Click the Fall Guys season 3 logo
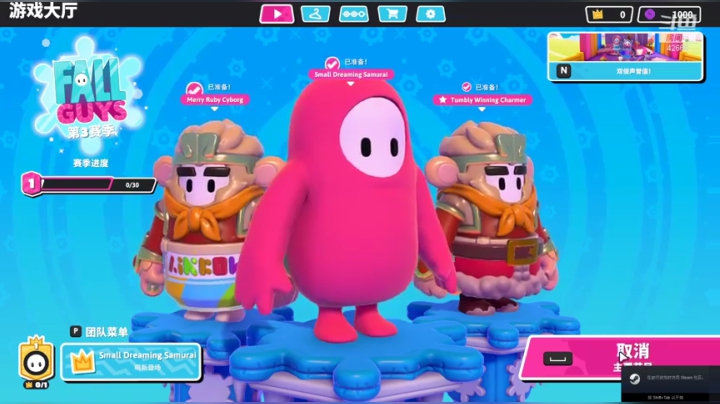 (87, 96)
